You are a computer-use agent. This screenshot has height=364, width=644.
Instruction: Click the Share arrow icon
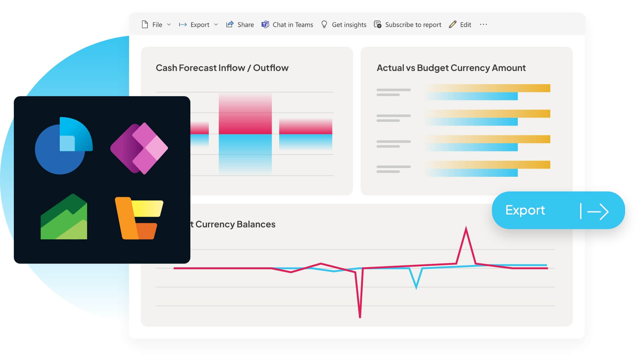point(230,24)
